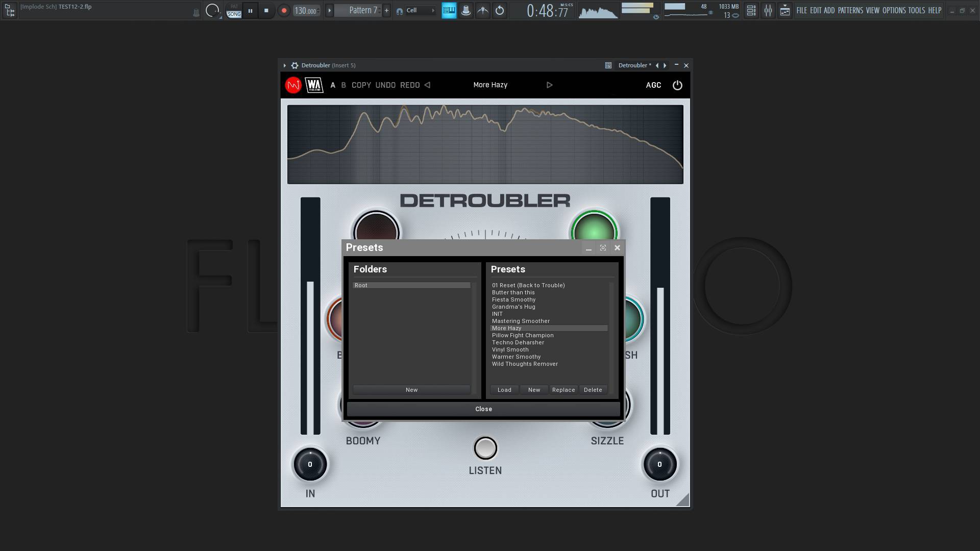Open the ADD menu
This screenshot has height=551, width=980.
point(829,10)
